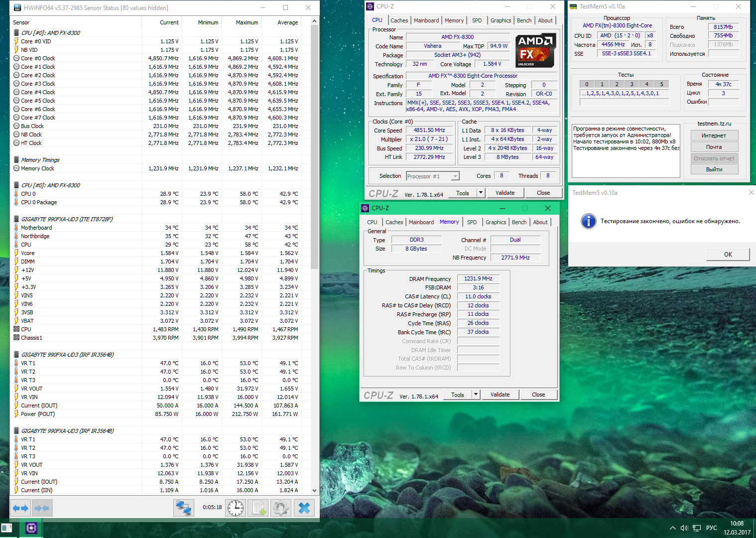Switch to CPU tab in CPU-Z Memory window
The image size is (756, 538).
[x=372, y=222]
